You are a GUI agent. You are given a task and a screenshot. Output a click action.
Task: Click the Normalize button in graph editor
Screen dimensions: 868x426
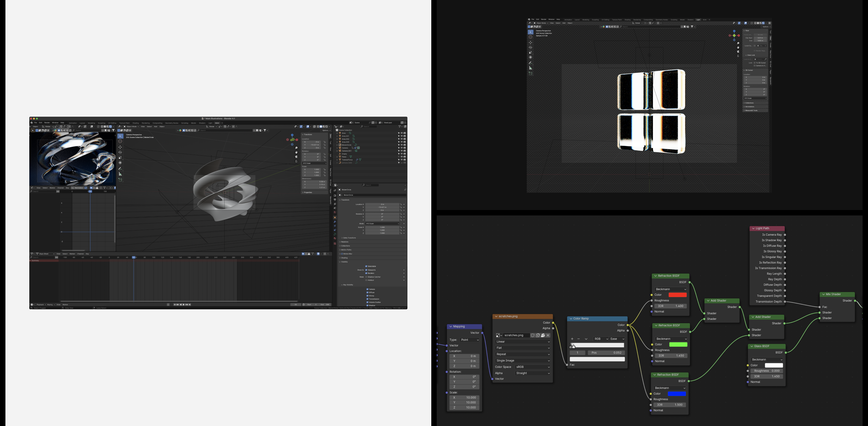point(78,188)
